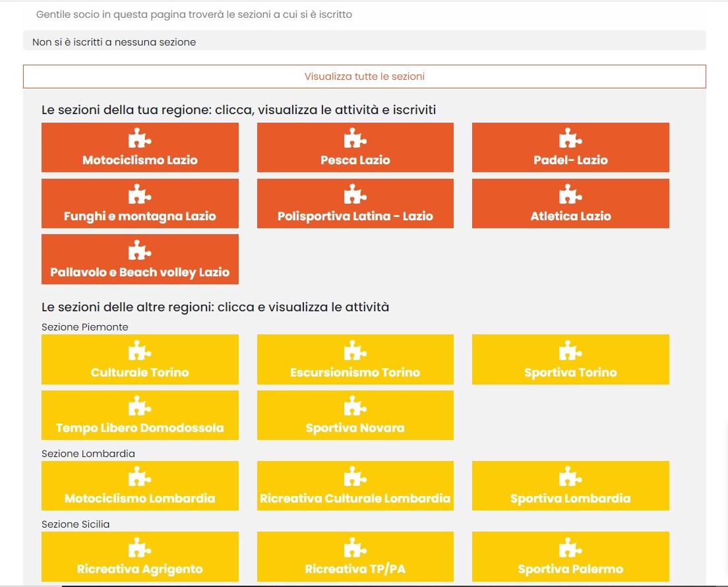Click puzzle icon above Ricreativa Agrigento
The height and width of the screenshot is (587, 728).
(139, 548)
